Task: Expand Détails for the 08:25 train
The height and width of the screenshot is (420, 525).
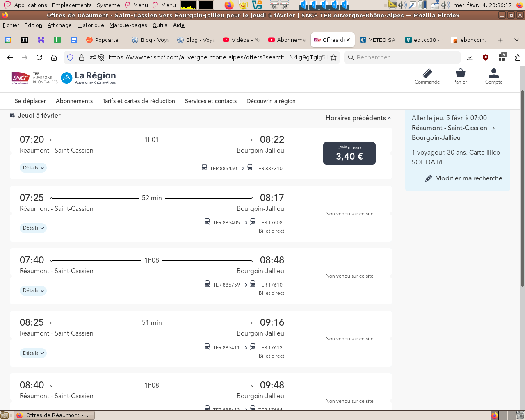Action: click(x=33, y=353)
